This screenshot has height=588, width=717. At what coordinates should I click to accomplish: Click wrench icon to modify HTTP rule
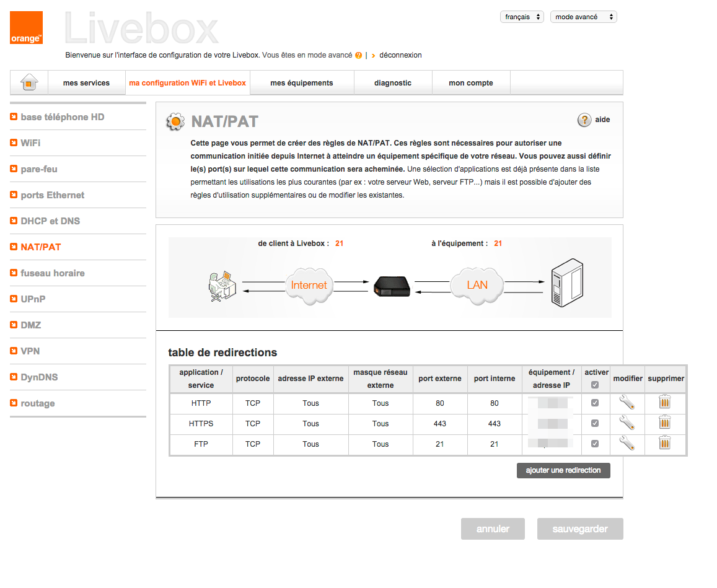(627, 403)
